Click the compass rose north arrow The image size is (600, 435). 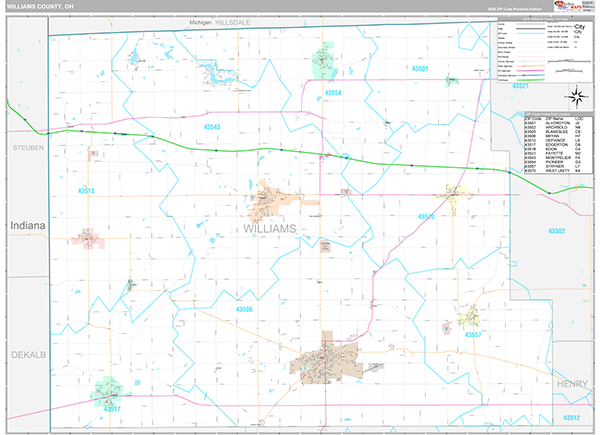[x=578, y=96]
